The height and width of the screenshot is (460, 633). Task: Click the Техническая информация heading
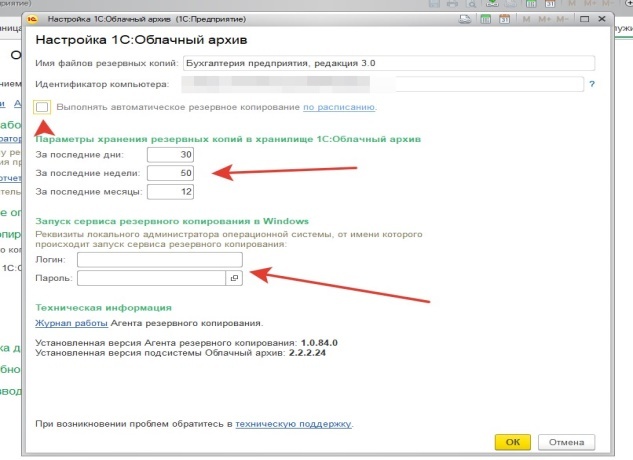click(103, 308)
